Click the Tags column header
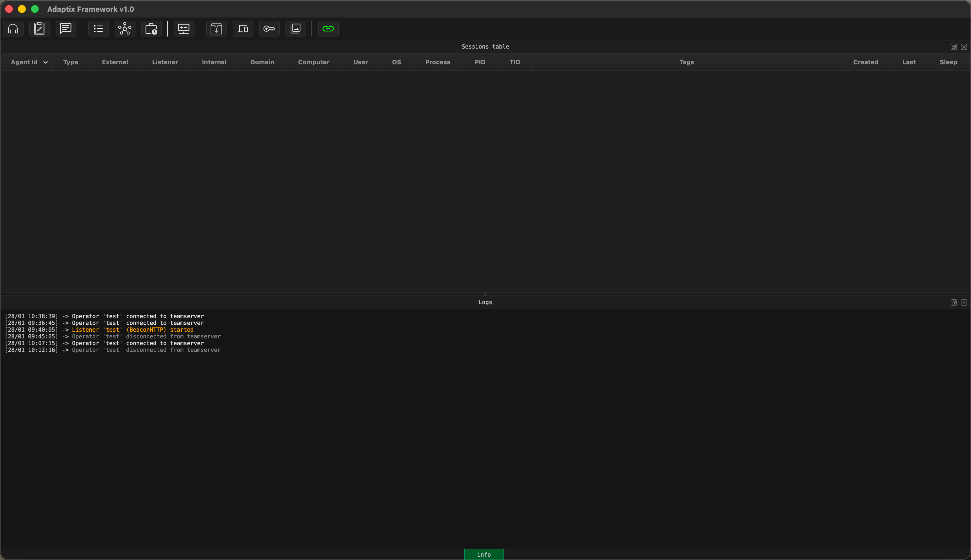Image resolution: width=971 pixels, height=560 pixels. 686,62
